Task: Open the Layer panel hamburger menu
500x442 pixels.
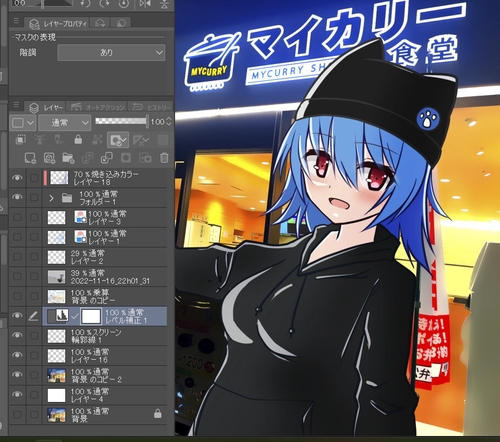Action: [16, 105]
